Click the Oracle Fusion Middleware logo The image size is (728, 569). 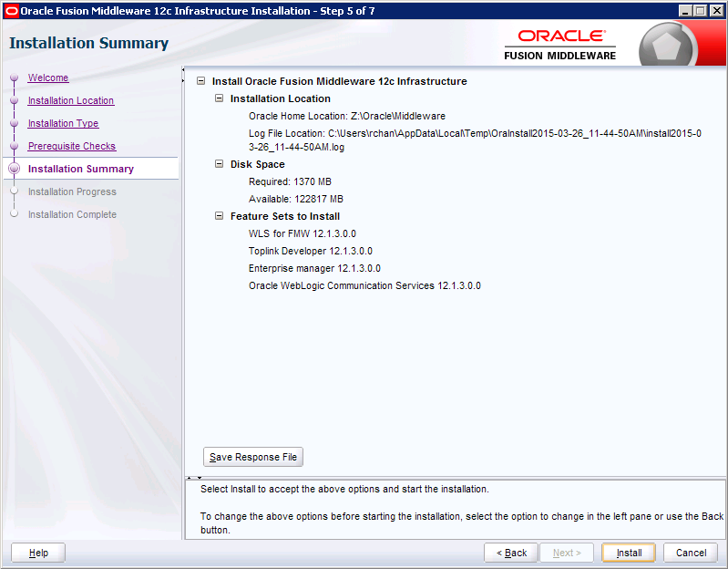coord(560,45)
